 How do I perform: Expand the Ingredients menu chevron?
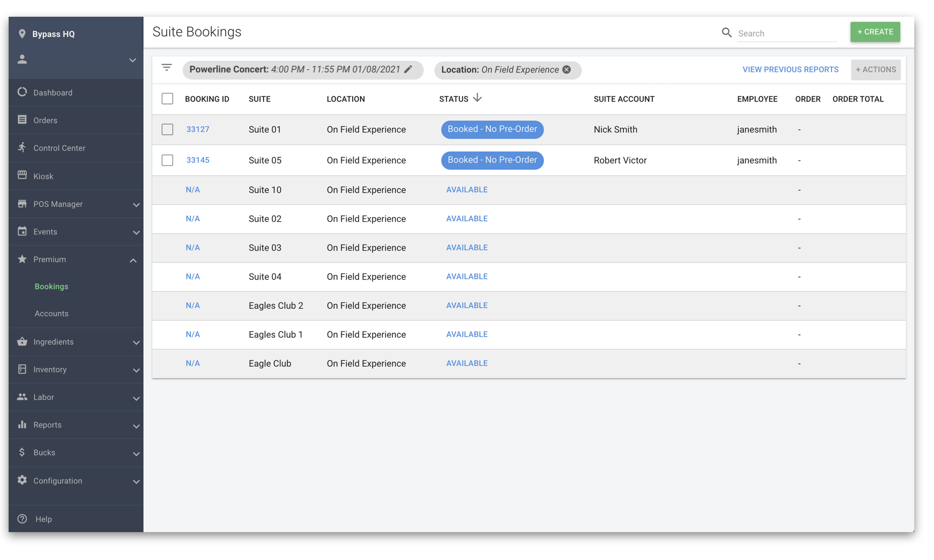coord(136,342)
